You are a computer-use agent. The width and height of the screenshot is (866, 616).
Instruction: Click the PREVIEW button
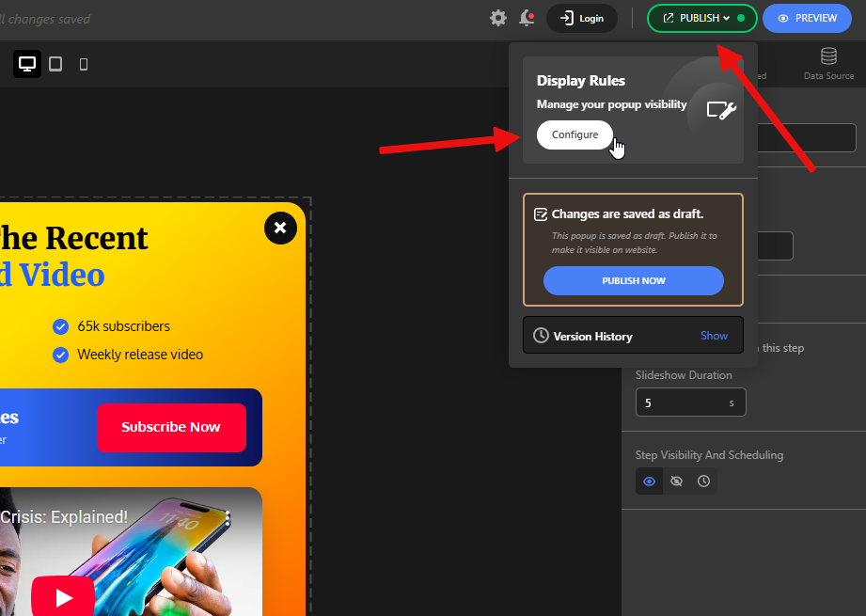click(x=807, y=18)
